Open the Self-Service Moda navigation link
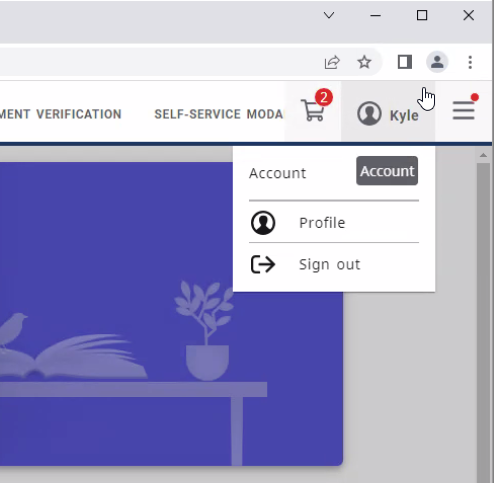Viewport: 494px width, 483px height. point(219,114)
